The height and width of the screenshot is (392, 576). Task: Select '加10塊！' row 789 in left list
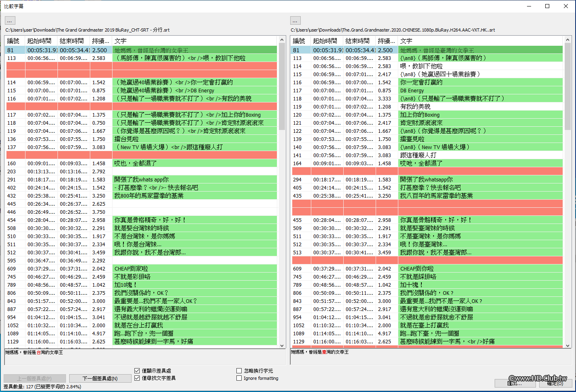[x=141, y=285]
